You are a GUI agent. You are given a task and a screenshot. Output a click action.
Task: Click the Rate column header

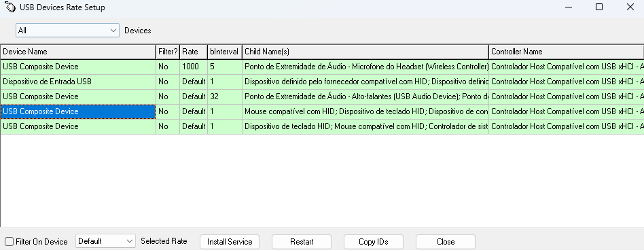click(x=194, y=52)
